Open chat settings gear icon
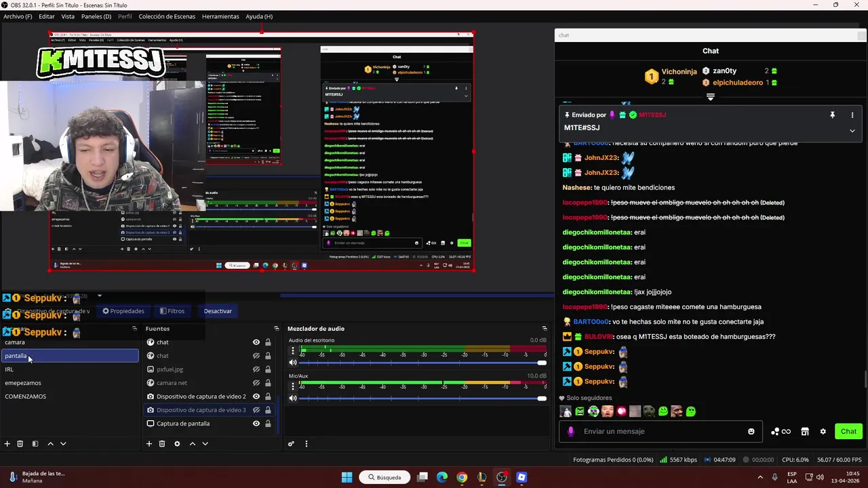The height and width of the screenshot is (488, 868). [x=823, y=431]
